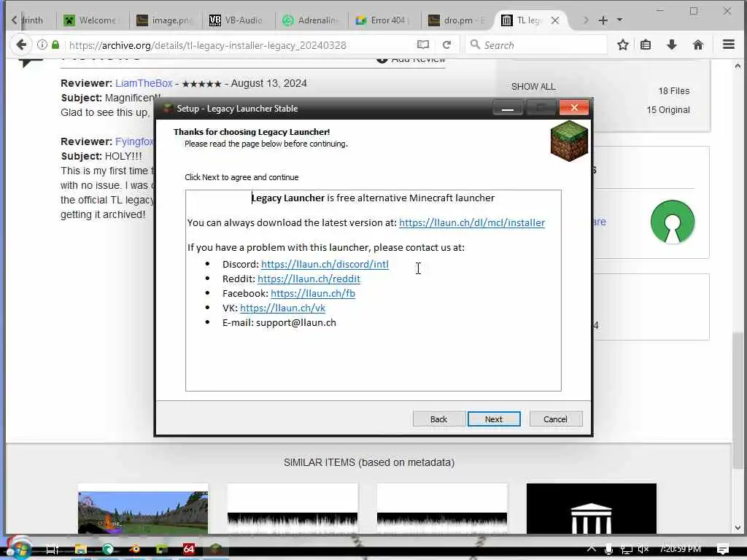The height and width of the screenshot is (560, 747).
Task: Cancel the Legacy Launcher setup
Action: [x=555, y=419]
